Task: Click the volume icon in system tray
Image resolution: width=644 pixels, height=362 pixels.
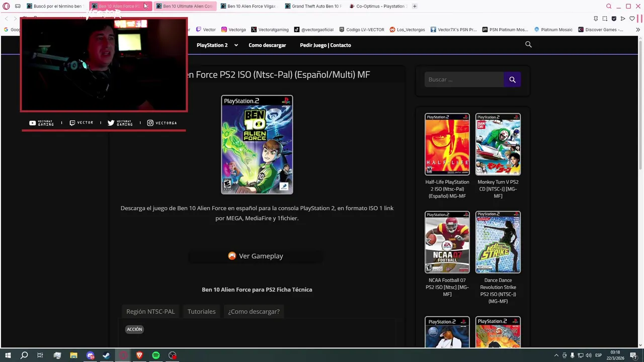Action: [589, 355]
